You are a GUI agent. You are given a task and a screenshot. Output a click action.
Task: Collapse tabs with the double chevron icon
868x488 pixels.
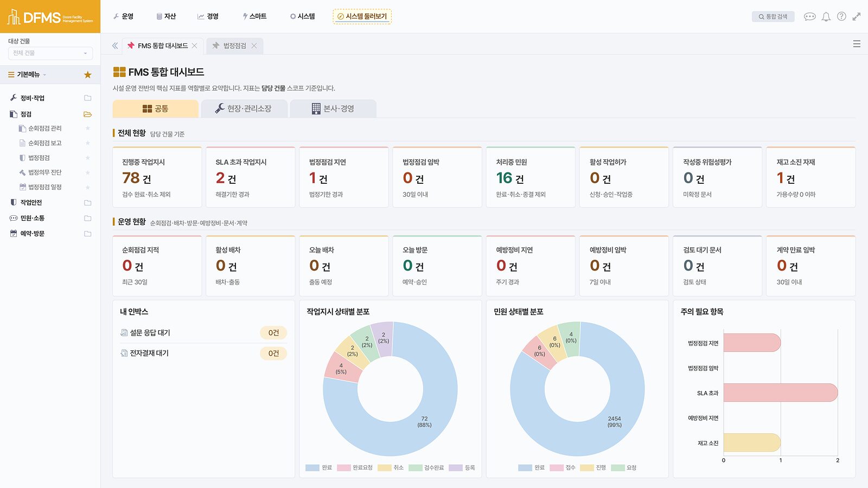pos(115,46)
